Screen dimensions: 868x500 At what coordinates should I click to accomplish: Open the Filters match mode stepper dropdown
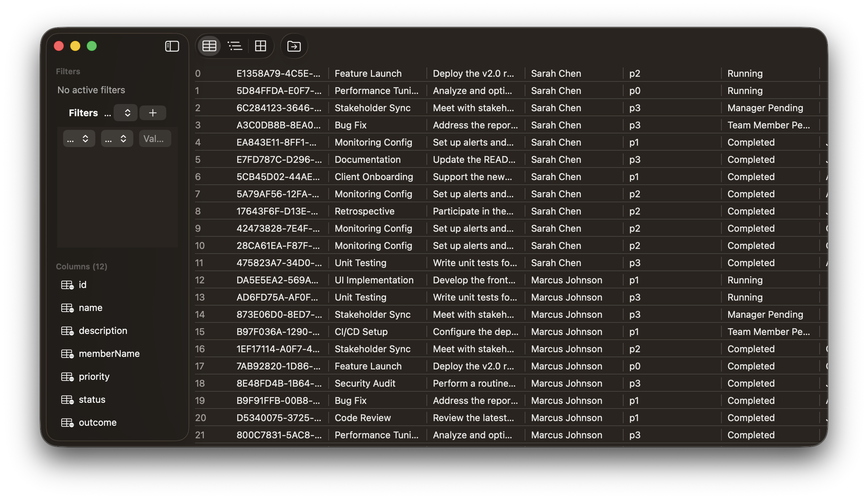(126, 113)
